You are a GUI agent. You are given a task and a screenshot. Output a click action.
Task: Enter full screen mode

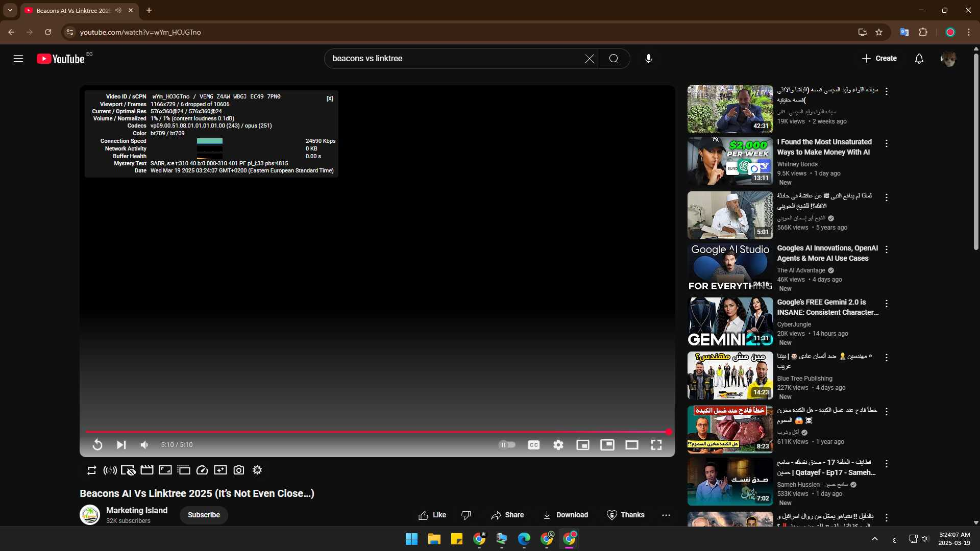[656, 445]
